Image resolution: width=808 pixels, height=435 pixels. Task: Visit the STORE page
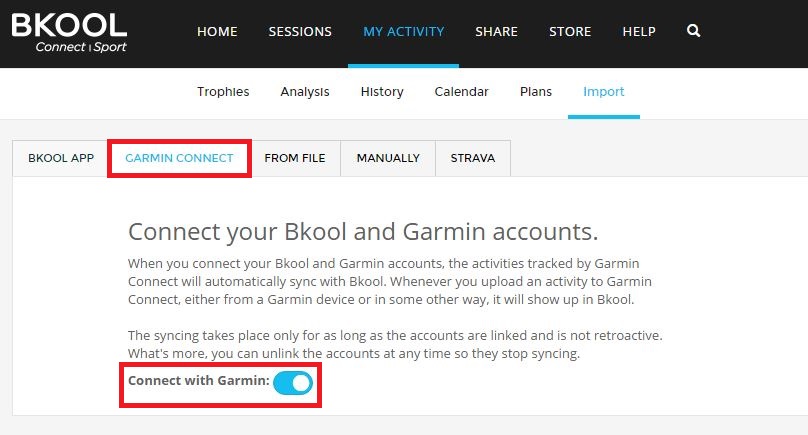[570, 31]
